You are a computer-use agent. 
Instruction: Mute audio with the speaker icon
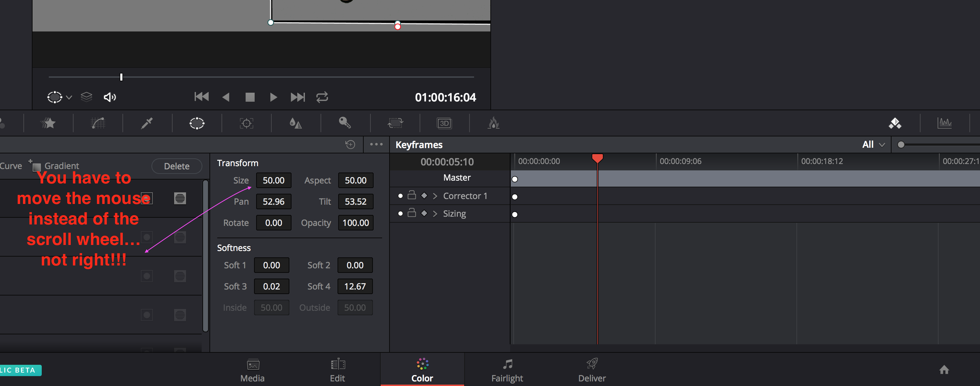(110, 97)
